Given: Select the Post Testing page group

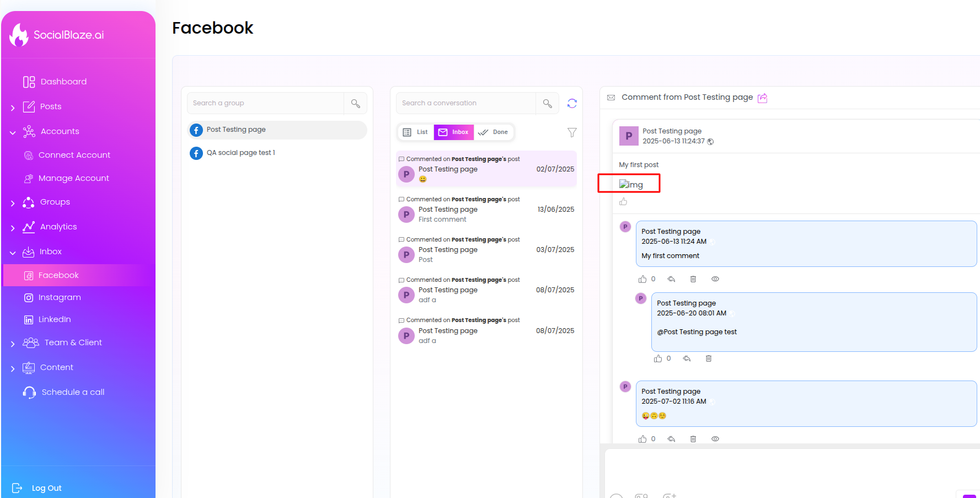Looking at the screenshot, I should coord(277,130).
